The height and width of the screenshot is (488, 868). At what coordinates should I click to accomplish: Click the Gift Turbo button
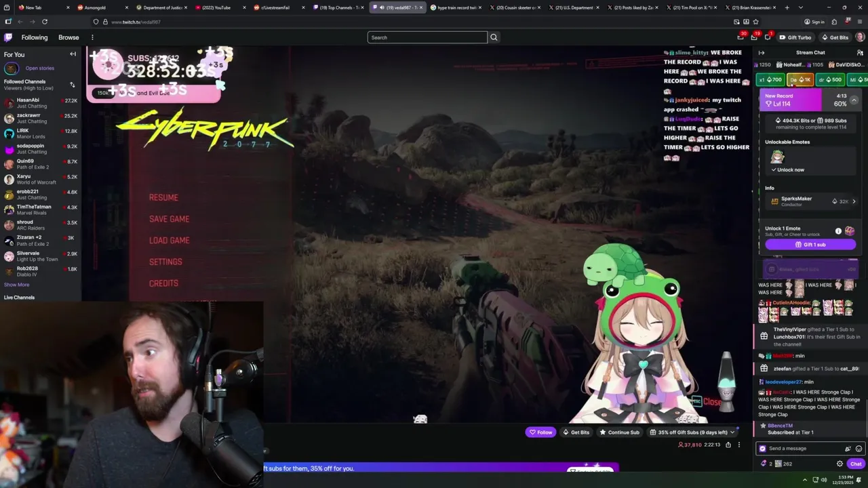click(x=795, y=37)
